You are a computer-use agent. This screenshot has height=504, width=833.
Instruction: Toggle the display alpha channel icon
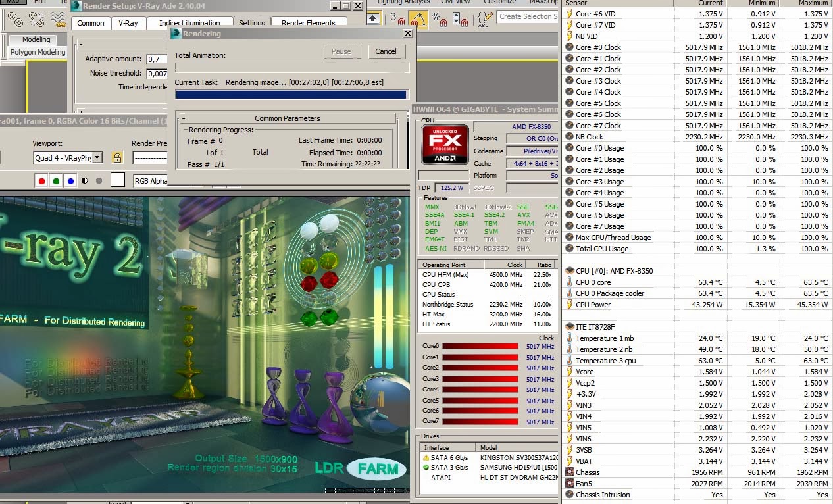click(x=85, y=180)
